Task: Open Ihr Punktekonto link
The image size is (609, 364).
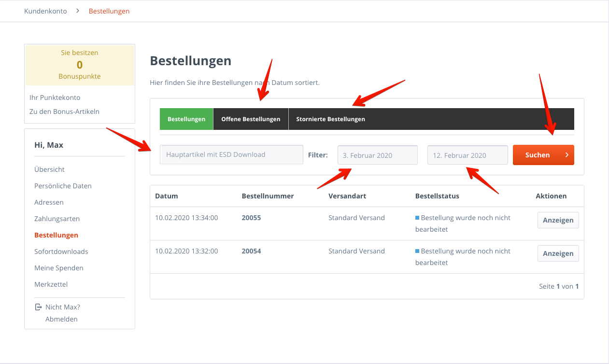Action: [x=55, y=98]
